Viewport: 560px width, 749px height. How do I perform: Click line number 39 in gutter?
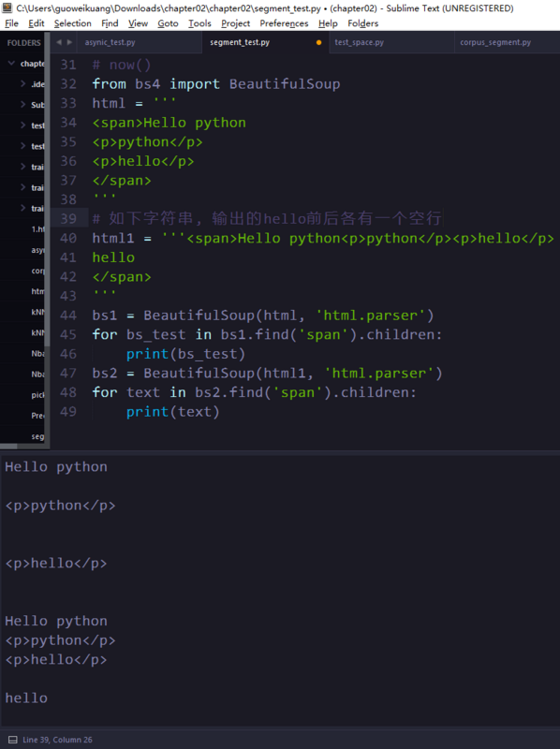(x=68, y=219)
